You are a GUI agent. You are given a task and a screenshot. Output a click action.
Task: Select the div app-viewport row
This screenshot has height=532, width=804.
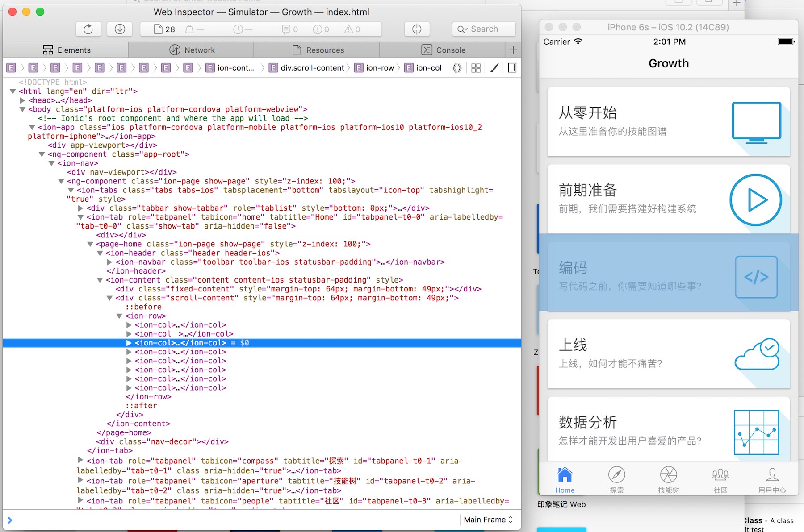[x=102, y=145]
